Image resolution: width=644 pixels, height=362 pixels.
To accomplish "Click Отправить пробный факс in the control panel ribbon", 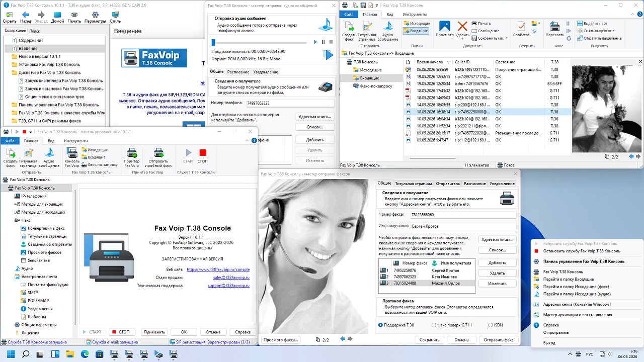I will pyautogui.click(x=158, y=157).
